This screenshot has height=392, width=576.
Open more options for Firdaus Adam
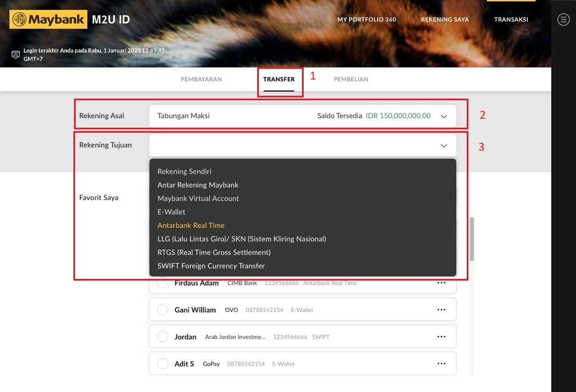(x=442, y=283)
